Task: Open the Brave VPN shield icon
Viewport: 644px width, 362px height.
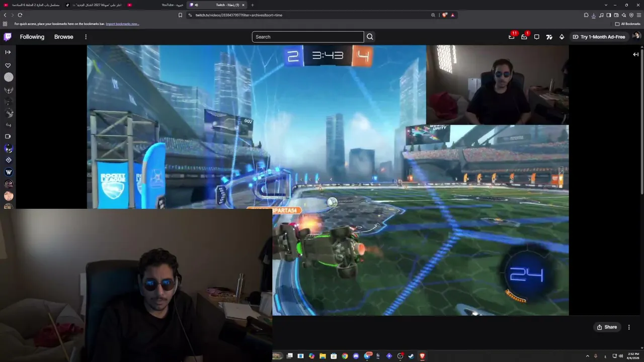Action: coord(631,15)
